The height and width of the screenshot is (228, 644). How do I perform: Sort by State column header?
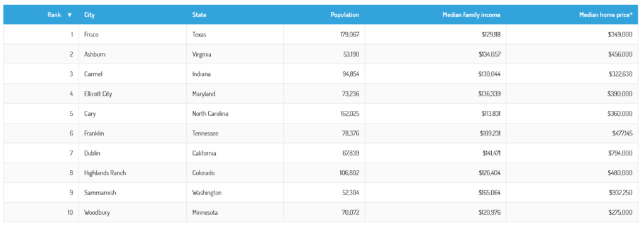199,15
